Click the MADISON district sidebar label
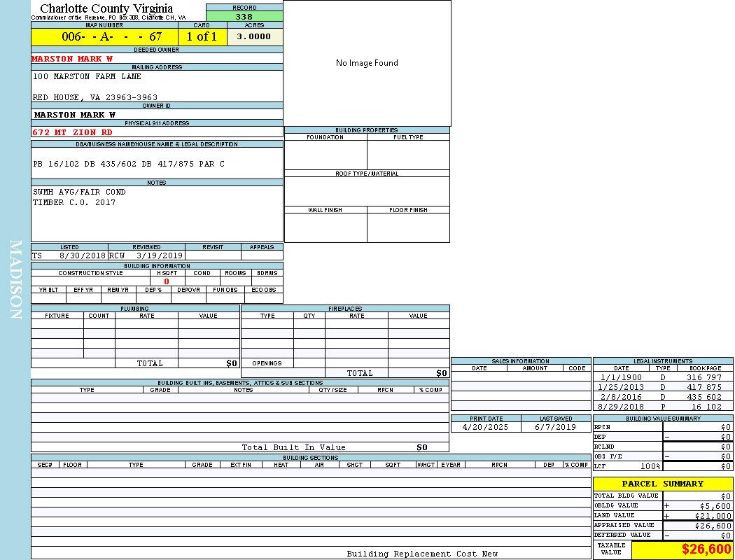Image resolution: width=735 pixels, height=560 pixels. (x=15, y=280)
